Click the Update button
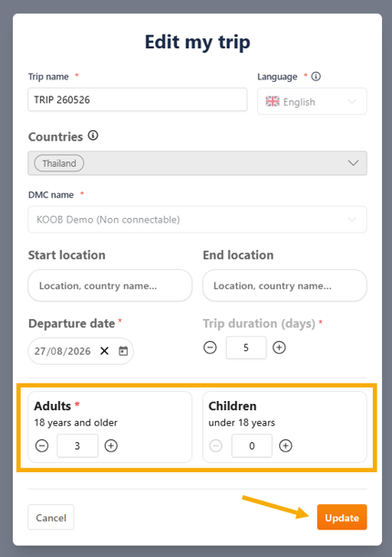The height and width of the screenshot is (557, 392). coord(342,517)
